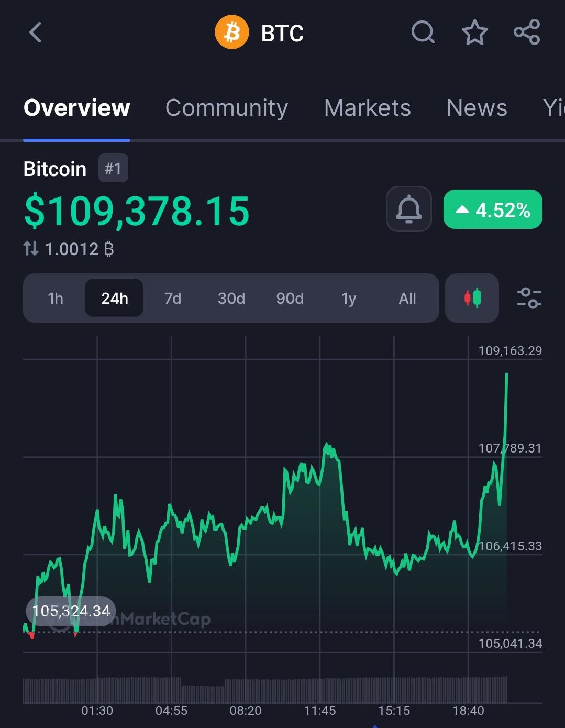Tap the volume bars below the chart
This screenshot has width=565, height=728.
pyautogui.click(x=265, y=690)
